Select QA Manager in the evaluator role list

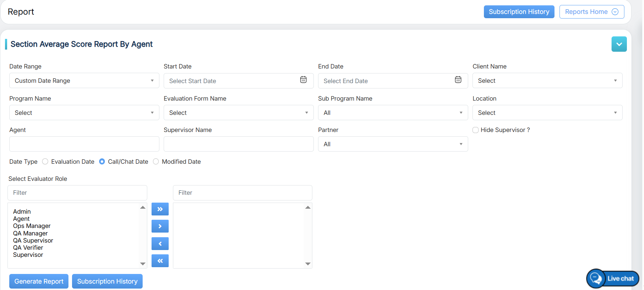coord(30,233)
